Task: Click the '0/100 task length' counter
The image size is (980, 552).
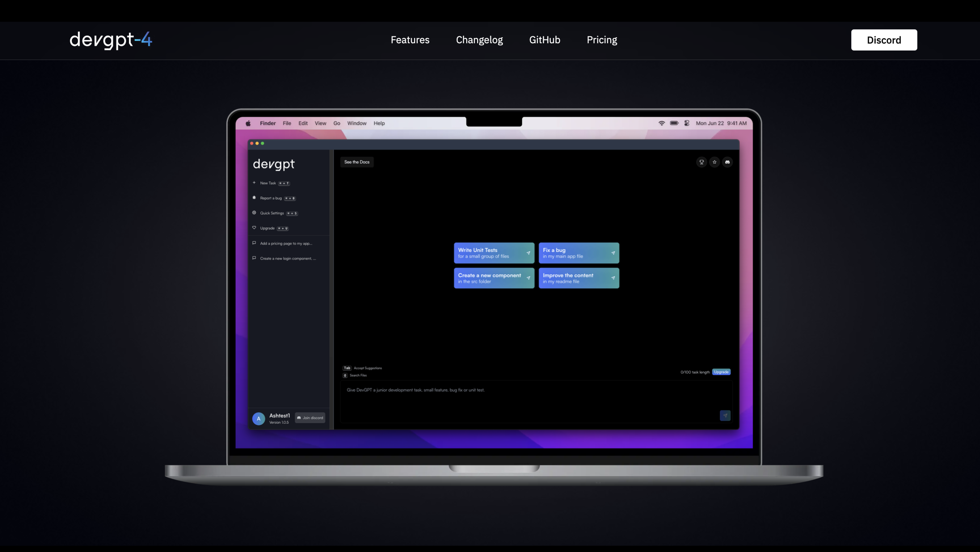Action: pyautogui.click(x=695, y=372)
